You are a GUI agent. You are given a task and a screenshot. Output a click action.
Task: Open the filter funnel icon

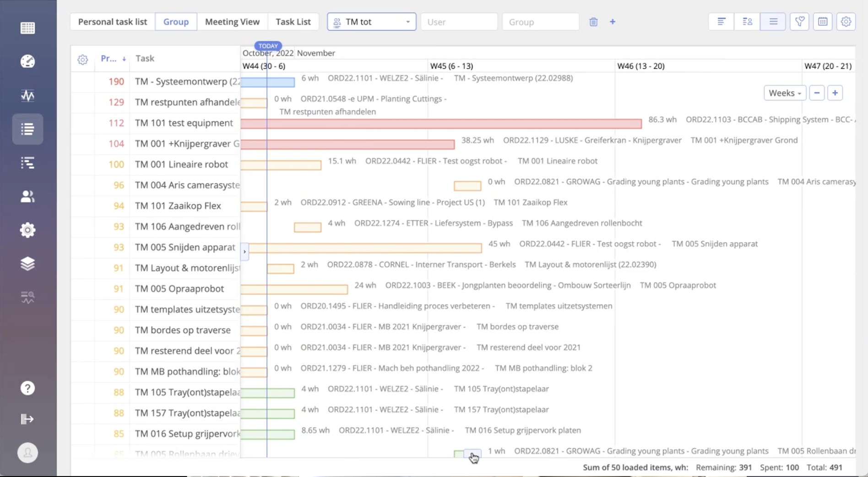pos(800,22)
